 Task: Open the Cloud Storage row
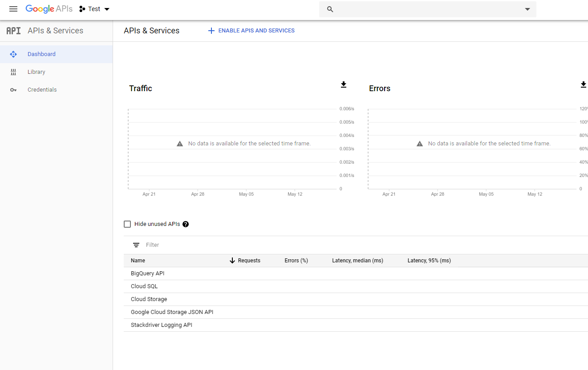356,299
